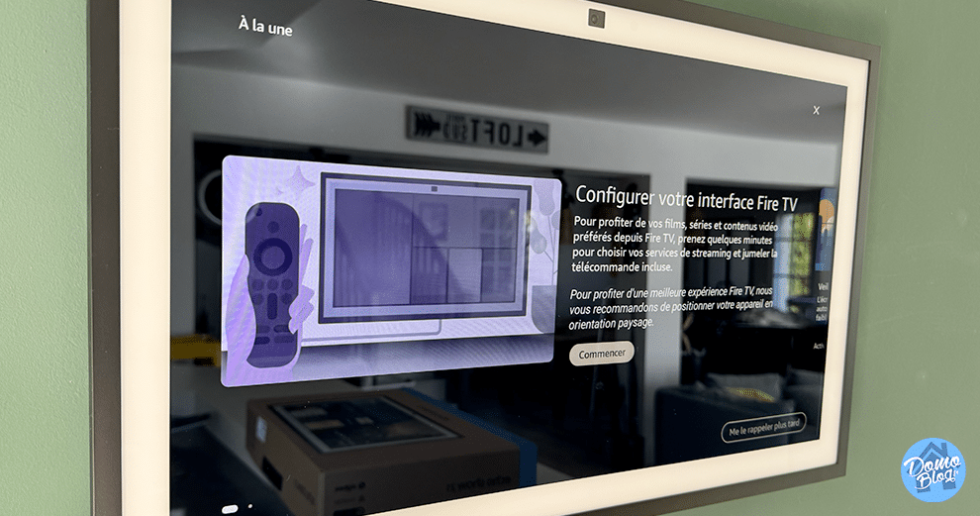Tap the television illustration on the purple card
The height and width of the screenshot is (516, 980).
coord(423,260)
